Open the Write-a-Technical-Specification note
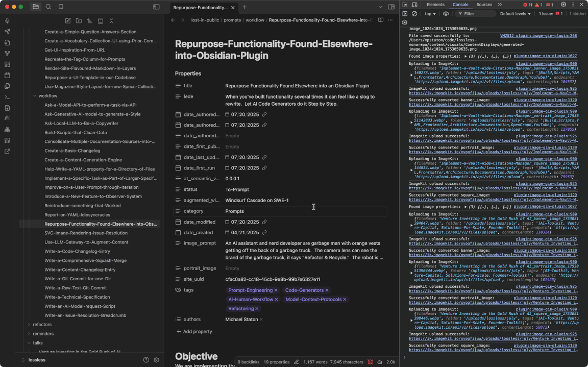This screenshot has width=588, height=367. coord(77,297)
